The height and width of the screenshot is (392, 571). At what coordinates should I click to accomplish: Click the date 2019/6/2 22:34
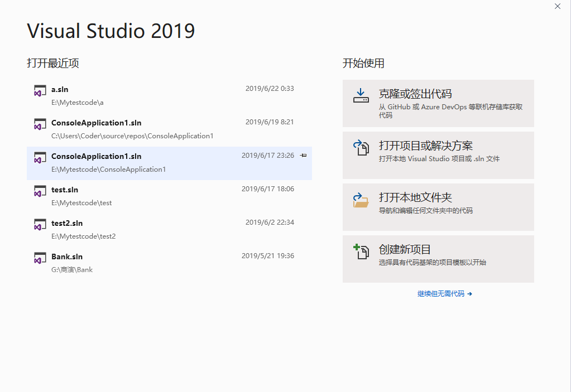tap(270, 222)
